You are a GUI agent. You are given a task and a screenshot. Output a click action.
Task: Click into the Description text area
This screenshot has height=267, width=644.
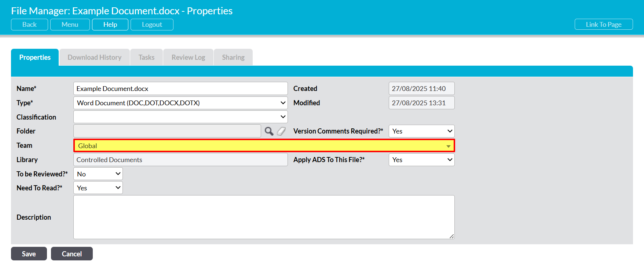(x=264, y=217)
